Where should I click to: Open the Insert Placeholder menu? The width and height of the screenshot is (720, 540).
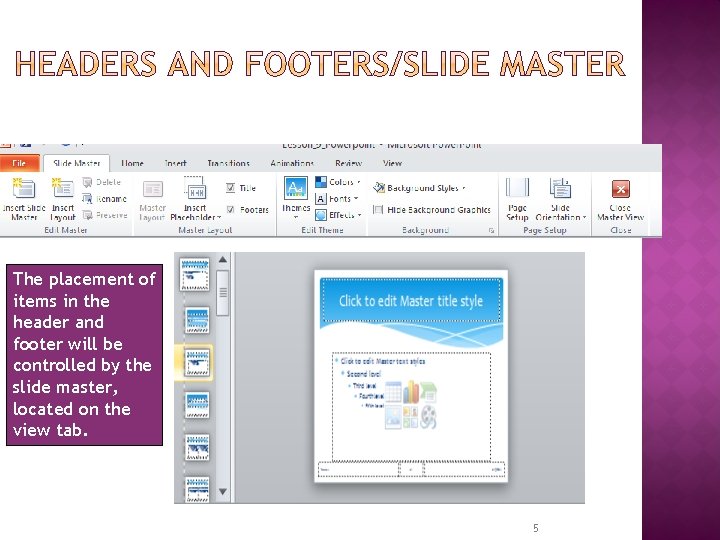click(x=195, y=198)
